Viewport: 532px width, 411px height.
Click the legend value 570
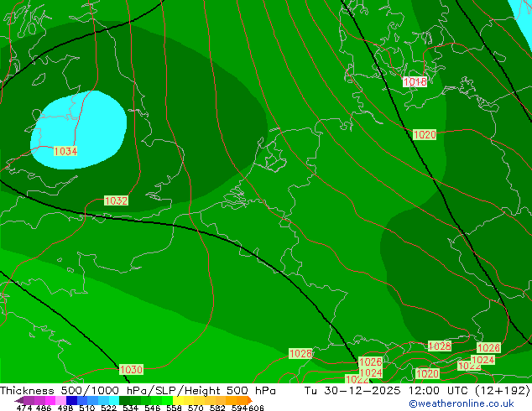click(196, 408)
